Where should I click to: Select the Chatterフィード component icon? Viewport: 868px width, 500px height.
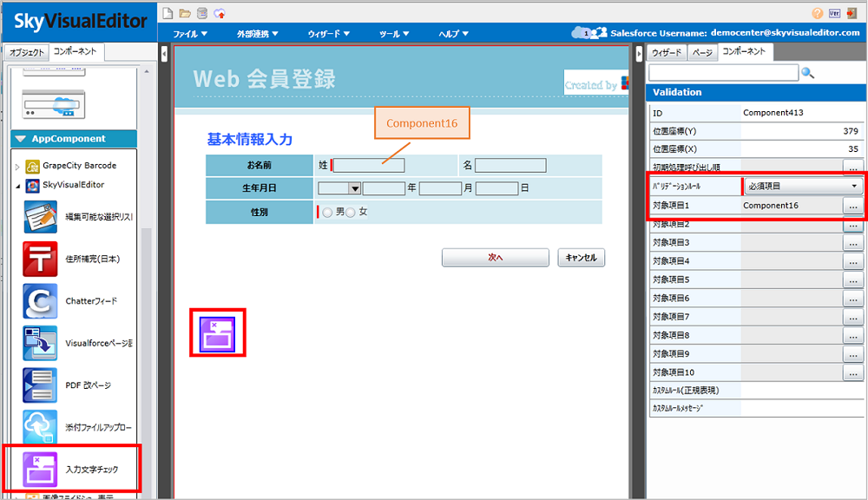(40, 301)
